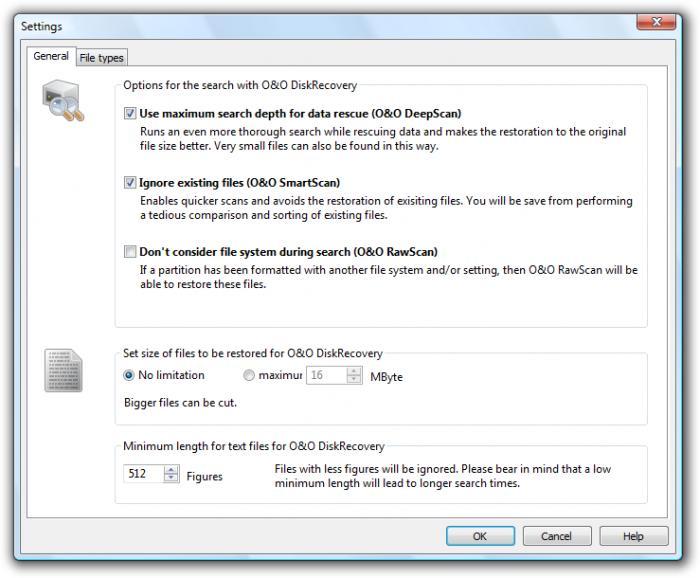The image size is (700, 578).
Task: Decrement Figures value with down arrow
Action: click(x=171, y=478)
